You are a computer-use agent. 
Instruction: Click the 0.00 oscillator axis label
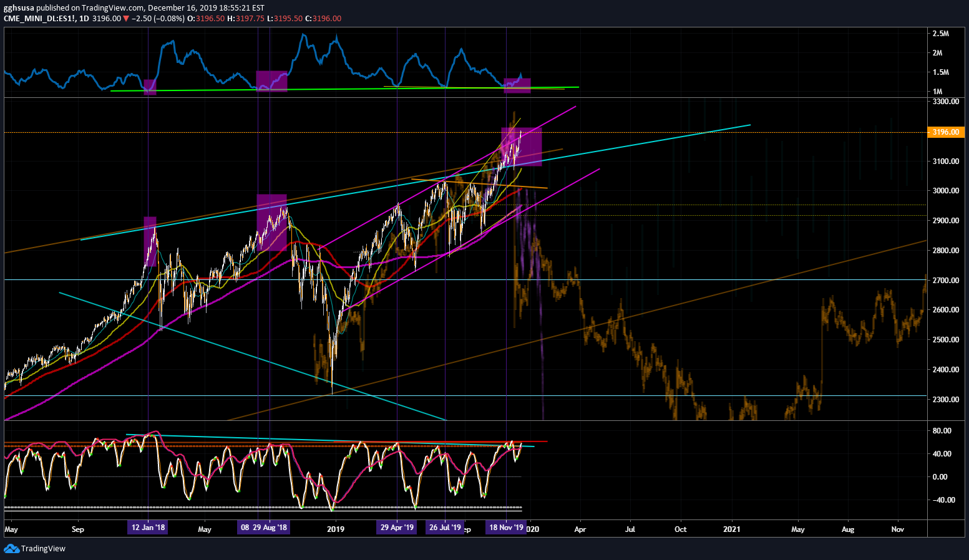tap(940, 477)
